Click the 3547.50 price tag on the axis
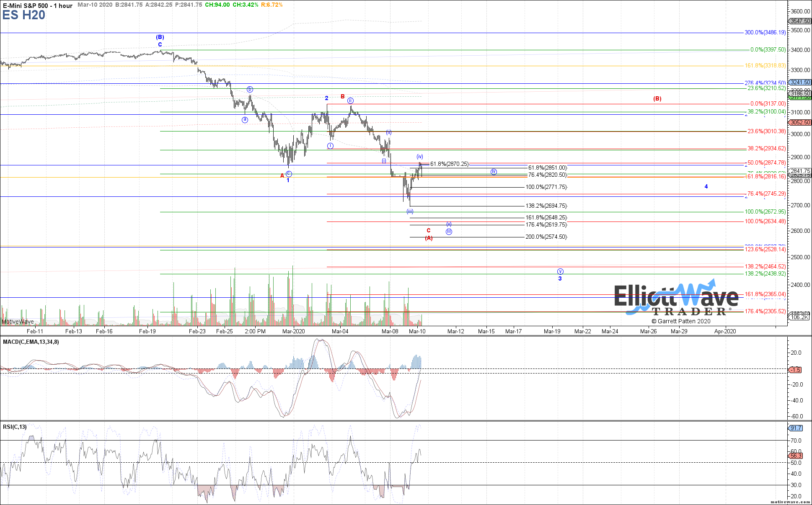 tap(800, 21)
